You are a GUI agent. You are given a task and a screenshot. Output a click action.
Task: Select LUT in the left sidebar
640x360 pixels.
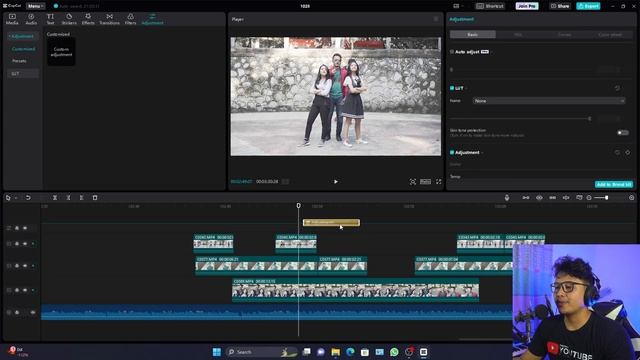coord(23,74)
